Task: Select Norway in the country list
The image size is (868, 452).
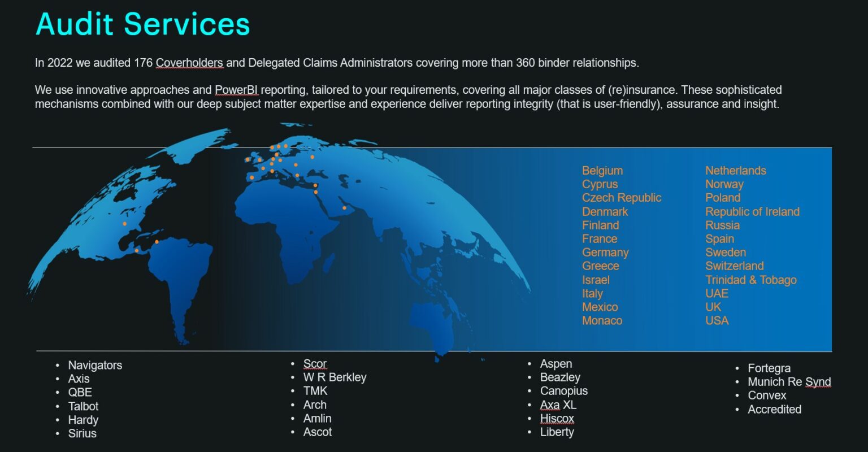Action: coord(724,184)
